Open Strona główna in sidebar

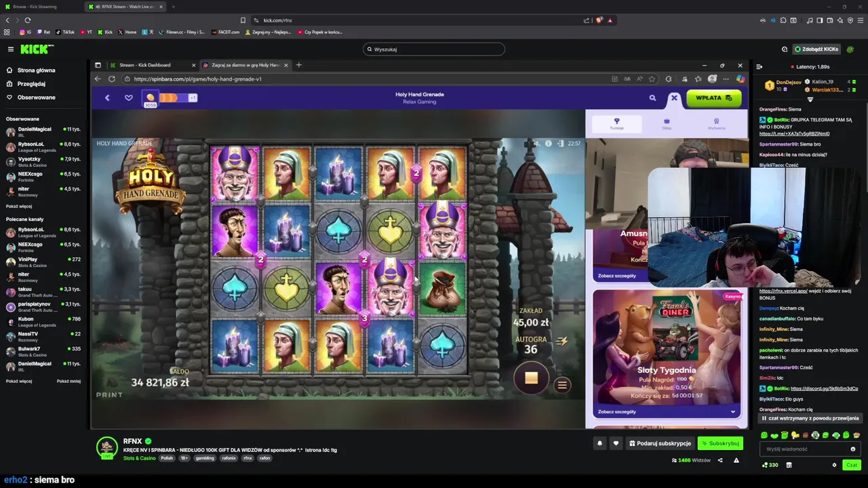point(36,70)
